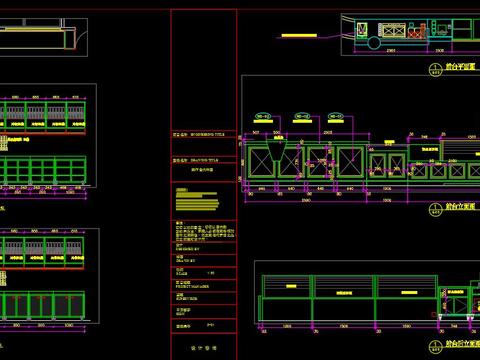Pick the red crossed equipment in the plan view
480x360 pixels.
pos(414,33)
